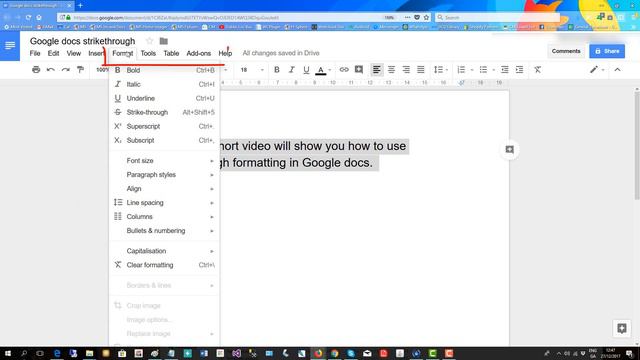Choose Italic from the Format menu
The image size is (640, 360).
click(x=164, y=84)
